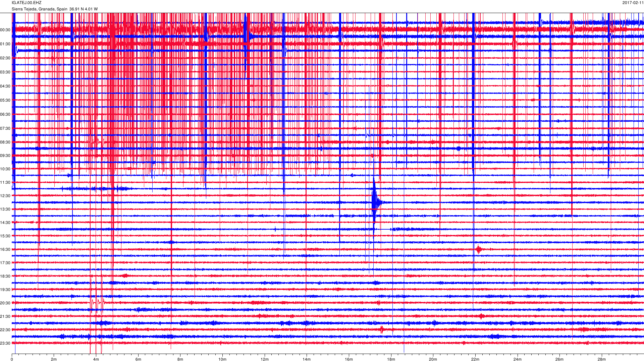Select the 11:30 time row label

(x=5, y=182)
